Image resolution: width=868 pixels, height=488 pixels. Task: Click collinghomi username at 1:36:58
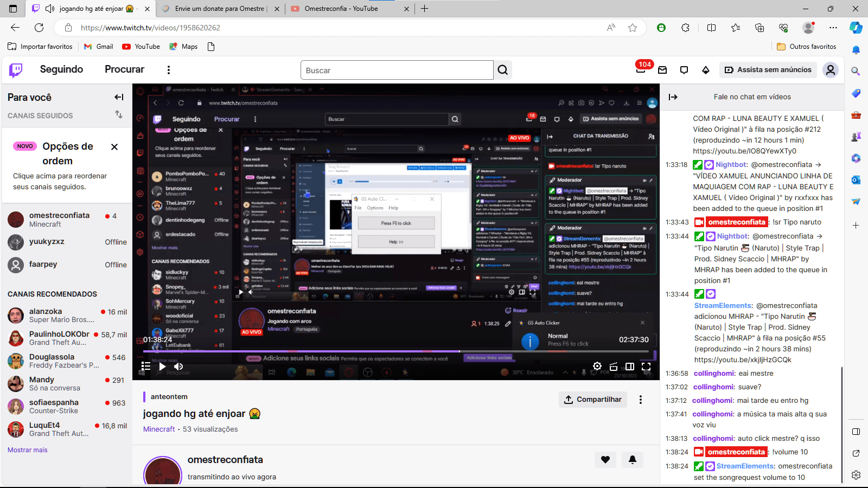(x=714, y=373)
